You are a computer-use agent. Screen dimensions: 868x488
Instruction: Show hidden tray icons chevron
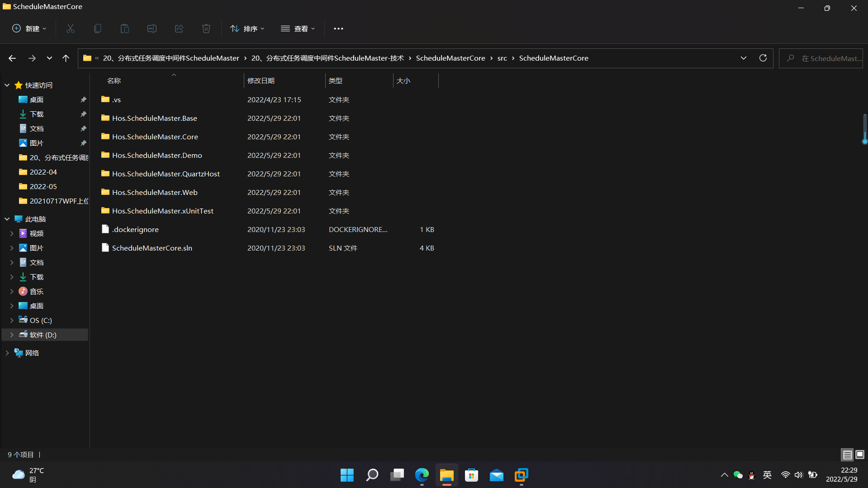pyautogui.click(x=724, y=475)
